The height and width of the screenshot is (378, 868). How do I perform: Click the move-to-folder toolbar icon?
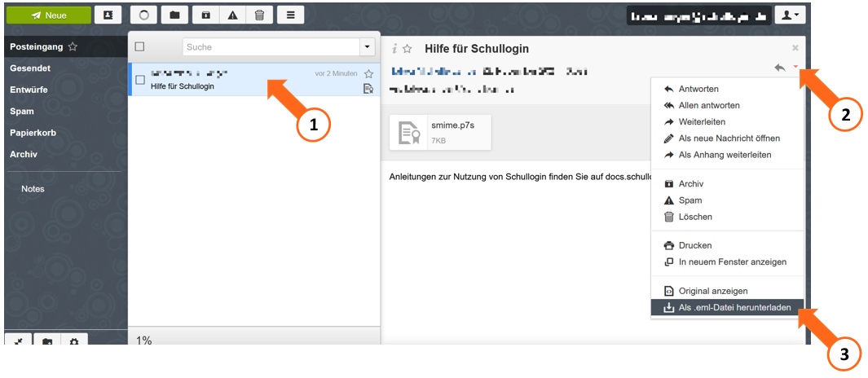(x=175, y=15)
